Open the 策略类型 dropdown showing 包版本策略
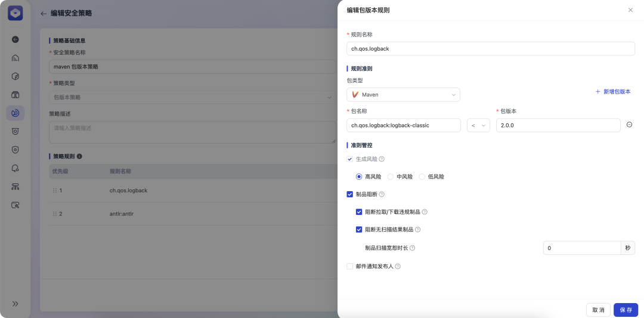The image size is (644, 318). tap(192, 97)
